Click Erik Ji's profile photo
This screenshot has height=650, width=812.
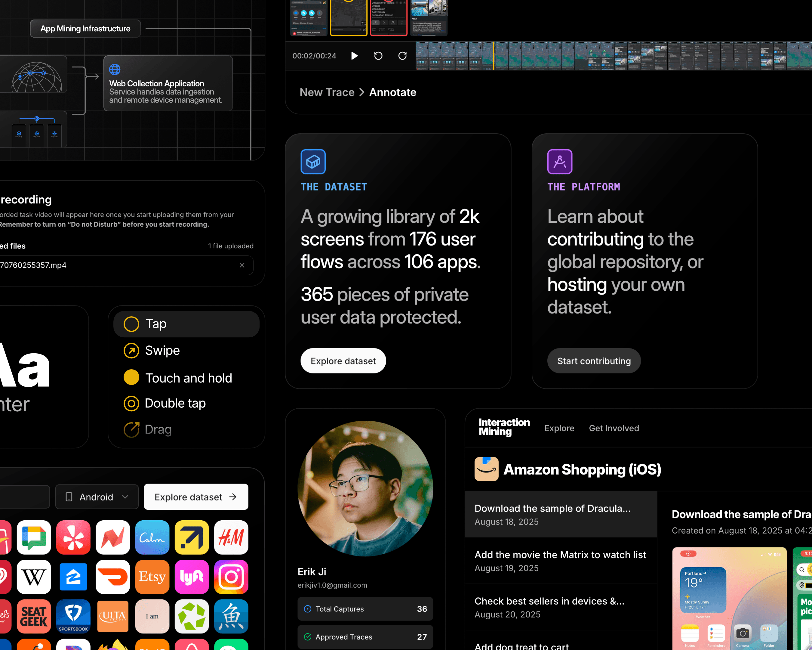coord(365,488)
